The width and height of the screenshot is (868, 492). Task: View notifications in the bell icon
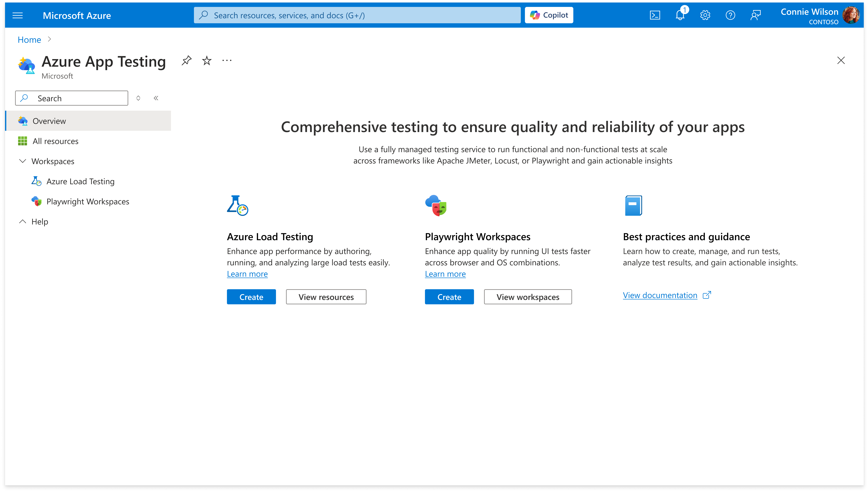click(680, 15)
